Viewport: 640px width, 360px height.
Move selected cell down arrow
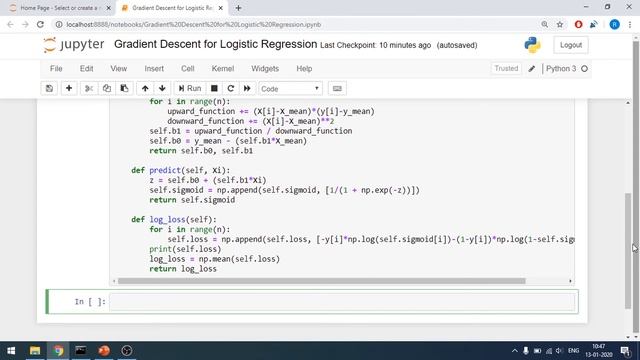[162, 89]
